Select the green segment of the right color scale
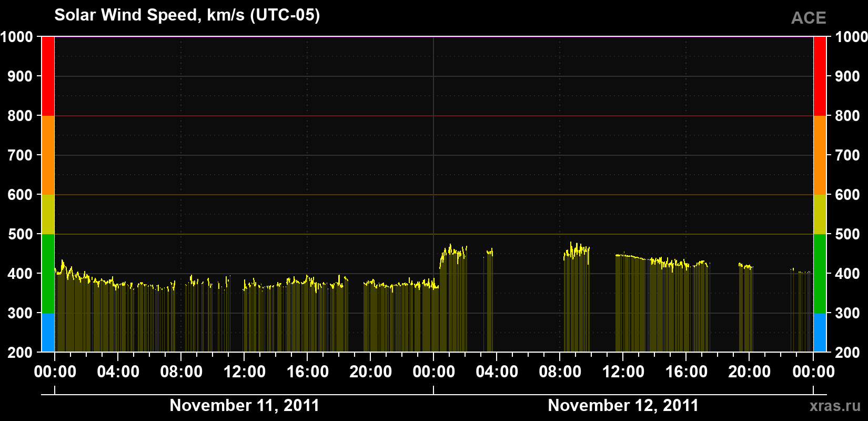This screenshot has height=421, width=868. (820, 274)
